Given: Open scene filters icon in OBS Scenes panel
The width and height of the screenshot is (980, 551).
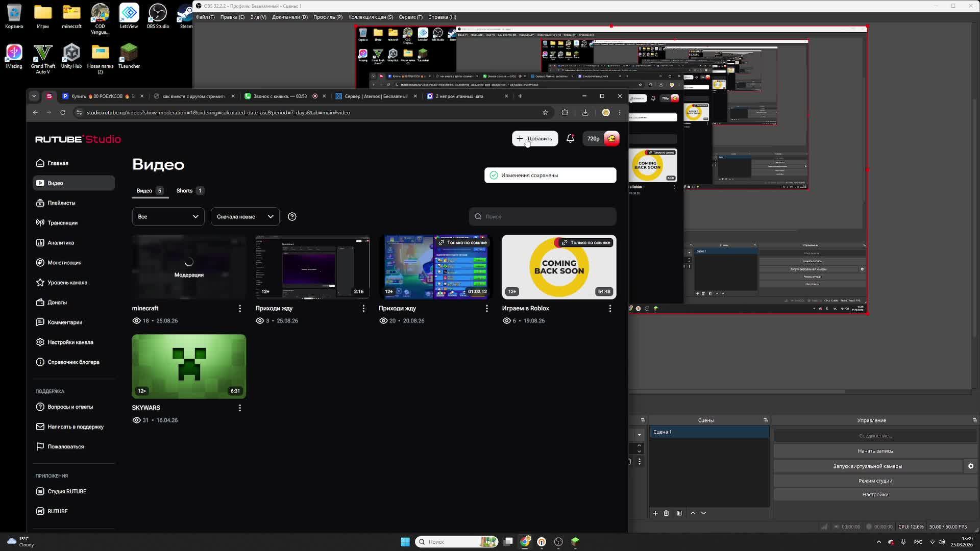Looking at the screenshot, I should (x=679, y=513).
